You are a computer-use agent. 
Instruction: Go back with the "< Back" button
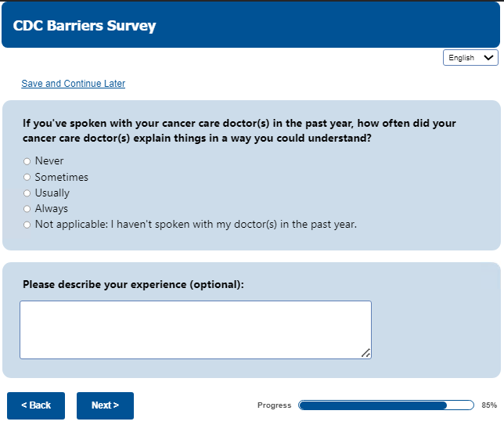(x=36, y=405)
